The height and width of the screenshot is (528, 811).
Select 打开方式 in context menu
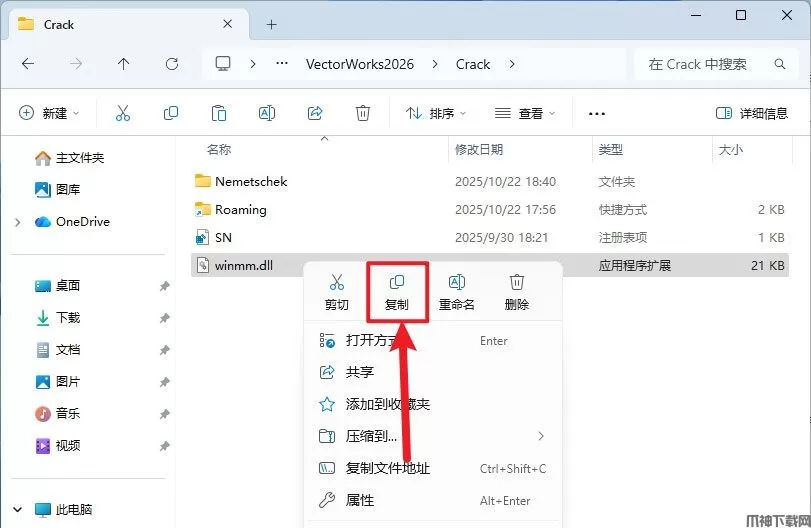pyautogui.click(x=433, y=341)
